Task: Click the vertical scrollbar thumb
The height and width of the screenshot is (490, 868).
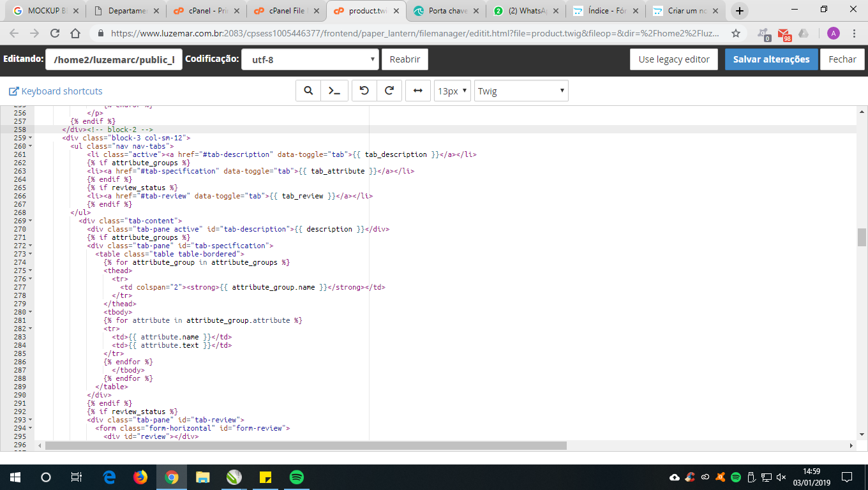Action: pyautogui.click(x=862, y=237)
